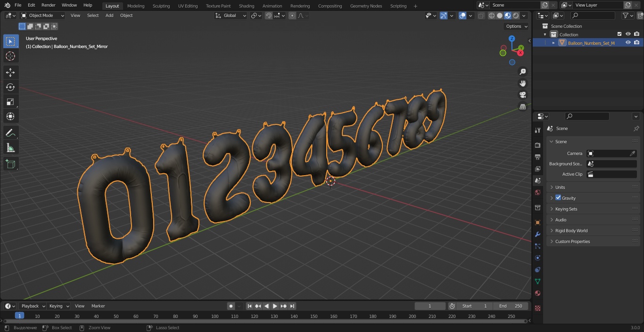Activate the Select Box tool
Screen dimensions: 644x332
(x=10, y=41)
